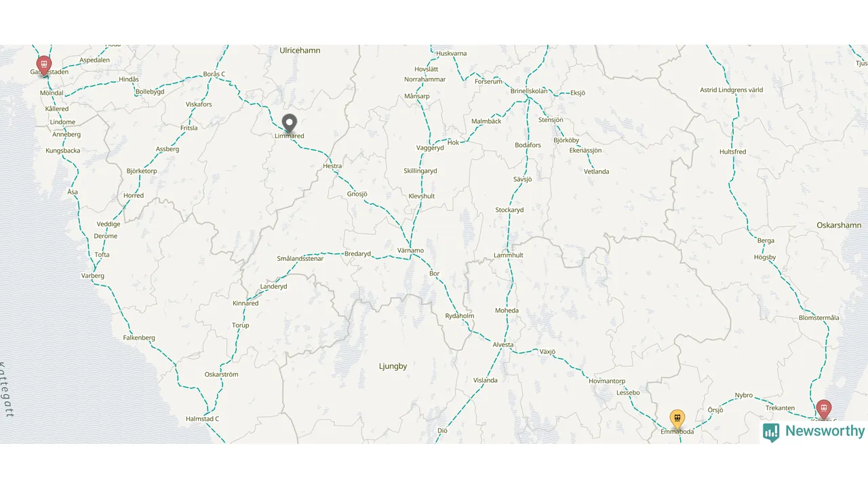Open the Newsworthy text link
This screenshot has width=868, height=488.
[825, 431]
